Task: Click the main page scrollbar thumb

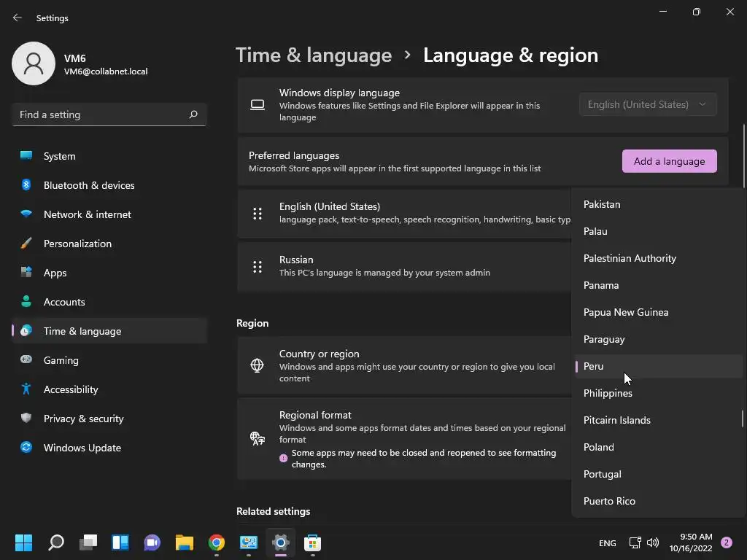Action: pos(743,156)
